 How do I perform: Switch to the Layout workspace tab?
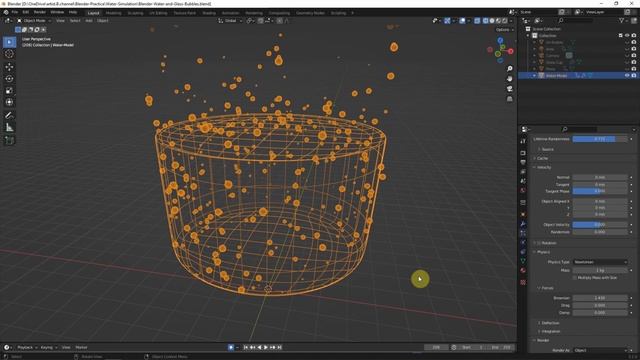tap(93, 13)
